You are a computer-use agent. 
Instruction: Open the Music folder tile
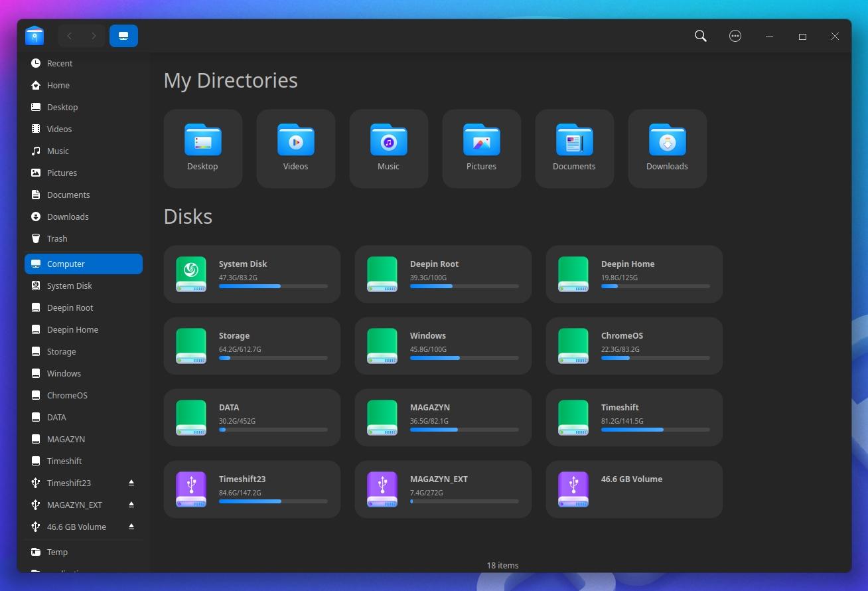[x=389, y=149]
